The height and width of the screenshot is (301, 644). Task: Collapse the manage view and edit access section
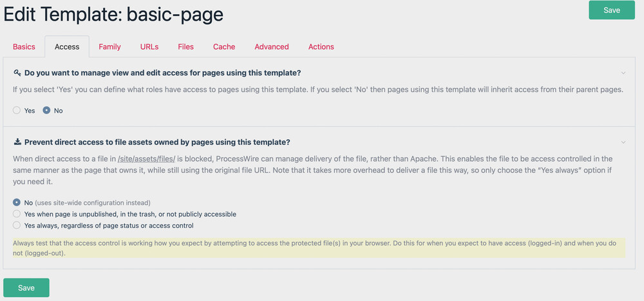(x=623, y=73)
